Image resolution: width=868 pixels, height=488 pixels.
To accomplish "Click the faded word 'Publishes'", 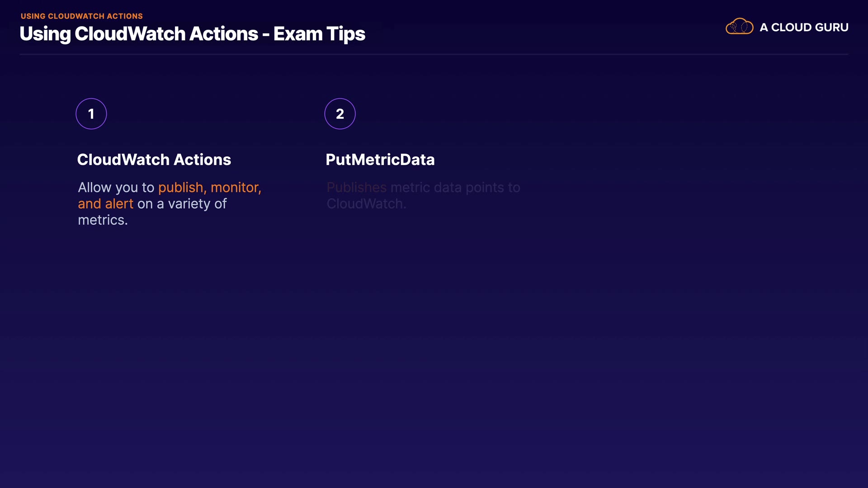I will pos(356,188).
